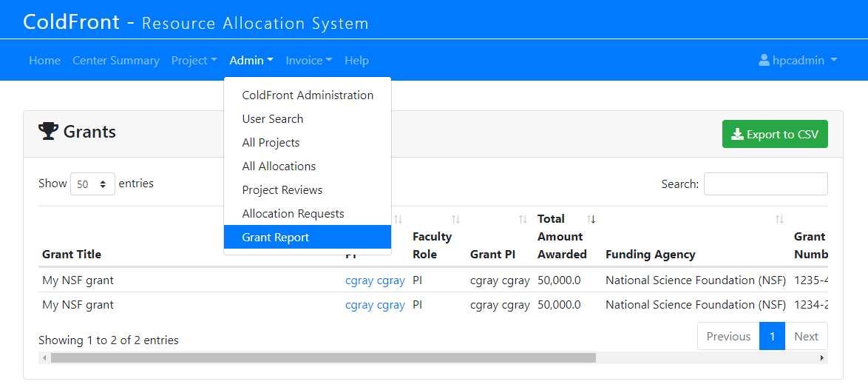Image resolution: width=868 pixels, height=390 pixels.
Task: Focus the table Search field
Action: [x=765, y=184]
